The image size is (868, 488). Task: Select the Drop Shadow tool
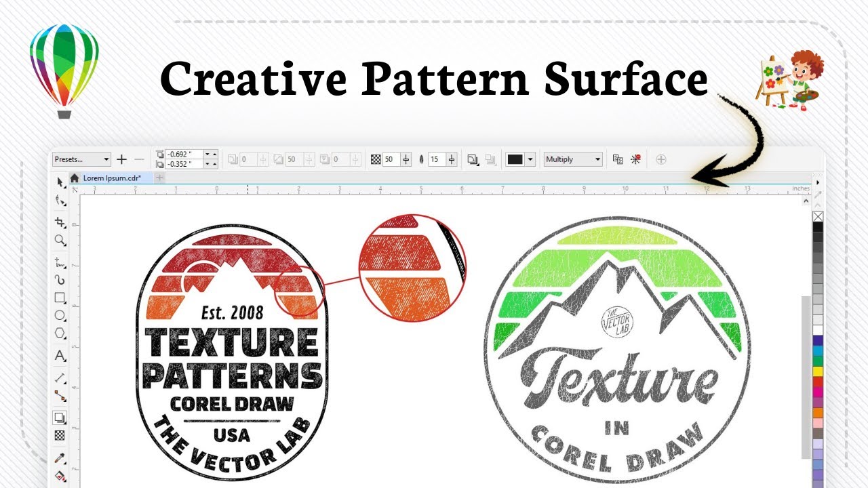click(x=60, y=418)
